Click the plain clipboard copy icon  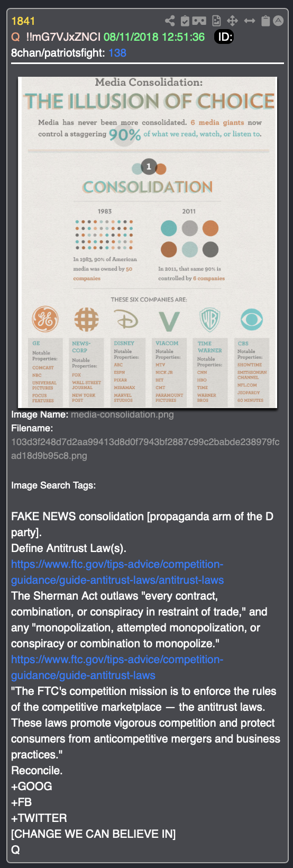pyautogui.click(x=265, y=21)
